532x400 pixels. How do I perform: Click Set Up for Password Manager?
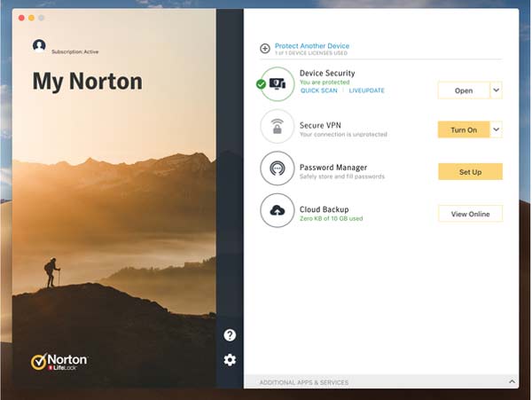coord(470,172)
